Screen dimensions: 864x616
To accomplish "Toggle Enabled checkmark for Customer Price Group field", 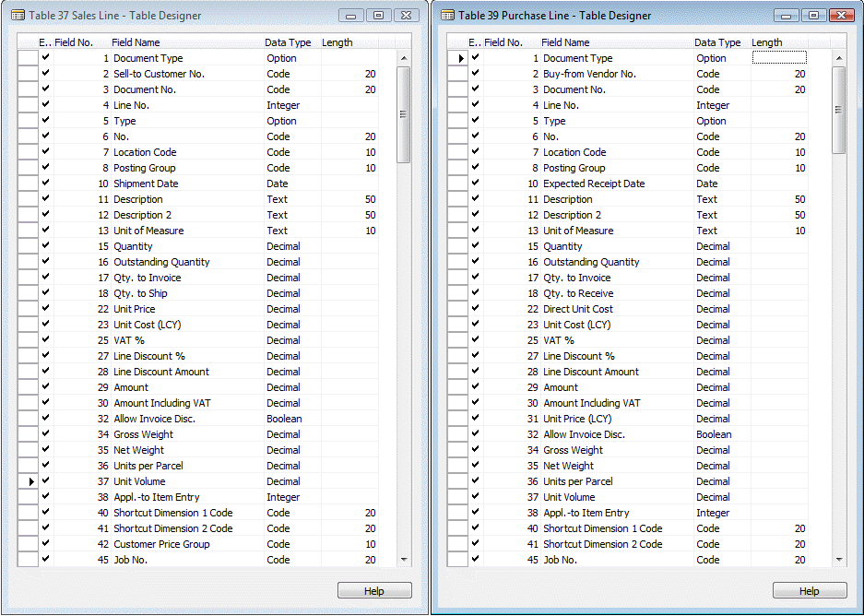I will coord(45,544).
